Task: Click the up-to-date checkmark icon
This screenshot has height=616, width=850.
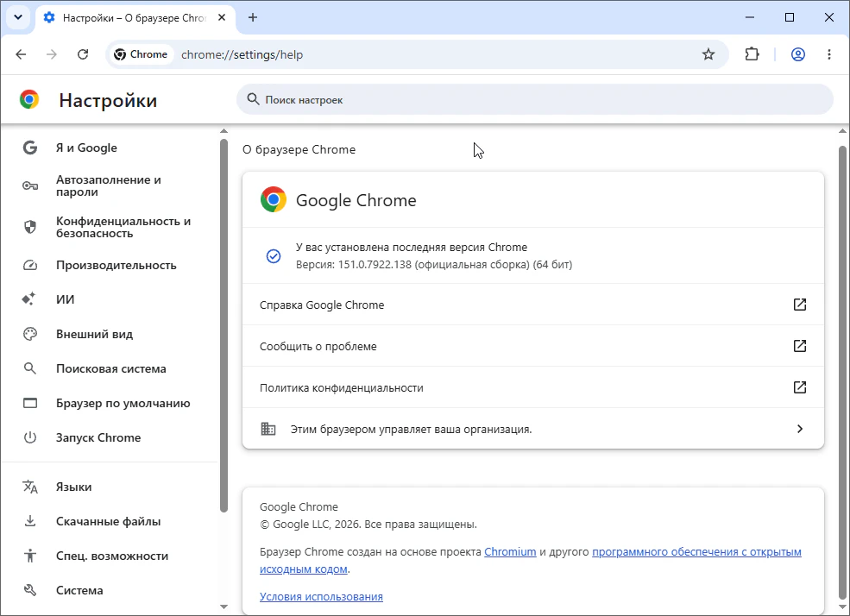Action: click(x=274, y=255)
